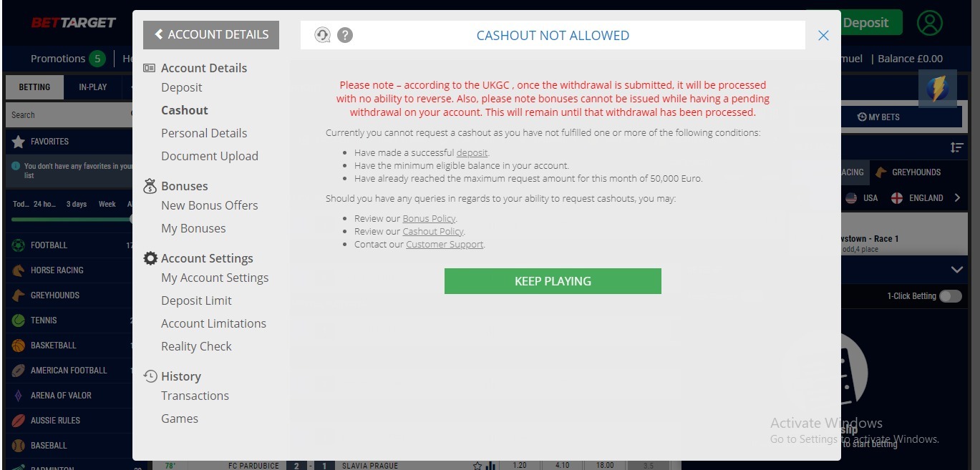The image size is (980, 470).
Task: Select Cashout in account menu
Action: click(185, 110)
